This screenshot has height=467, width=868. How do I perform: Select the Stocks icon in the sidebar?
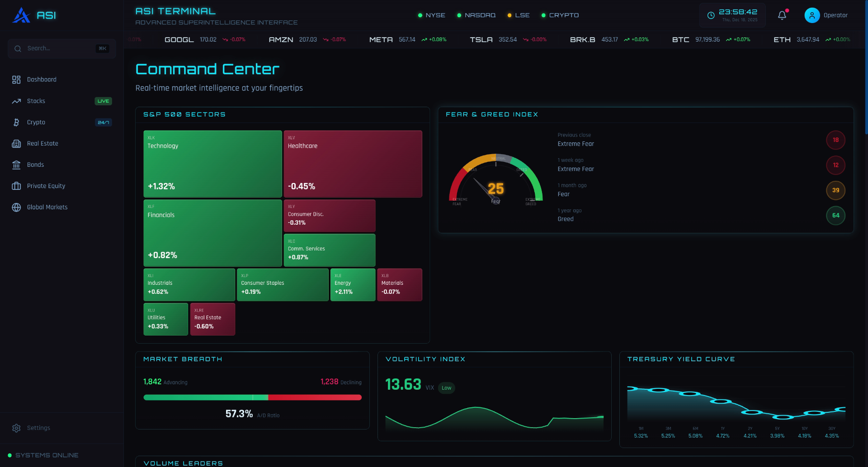(x=16, y=101)
